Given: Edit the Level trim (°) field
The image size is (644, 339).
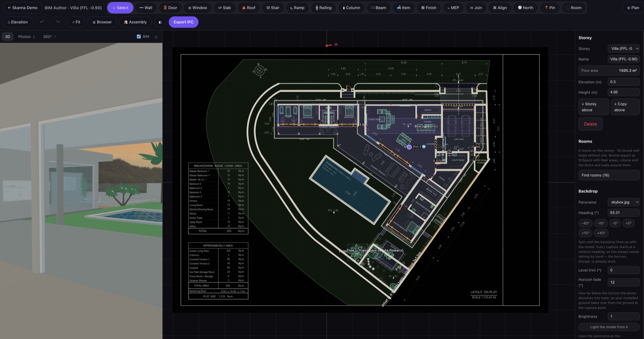Looking at the screenshot, I should click(623, 270).
